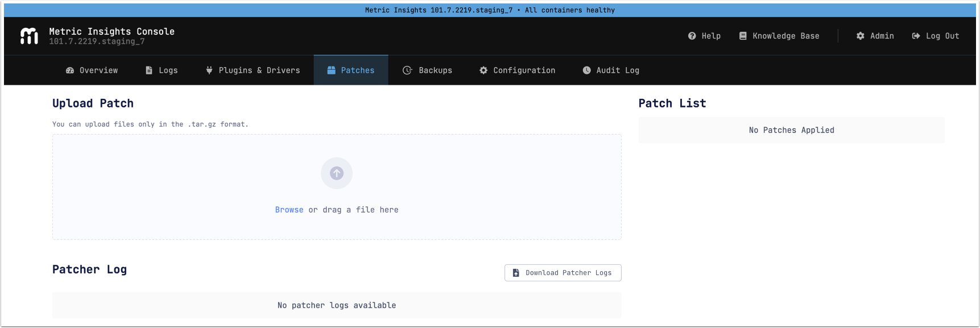Click the 'No patcher logs available' message
Viewport: 980px width, 328px height.
pyautogui.click(x=337, y=305)
